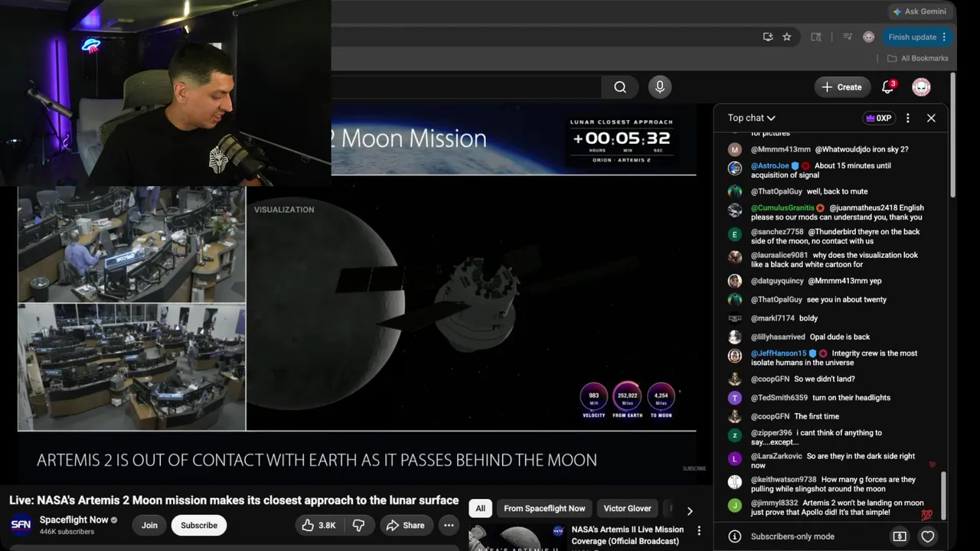980x551 pixels.
Task: Open YouTube notifications bell
Action: [888, 87]
